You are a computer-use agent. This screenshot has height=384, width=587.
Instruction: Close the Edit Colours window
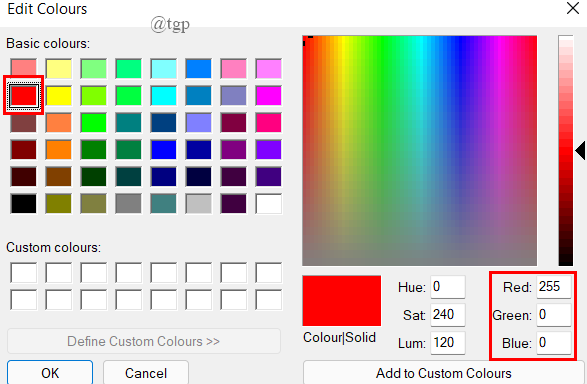[x=573, y=8]
